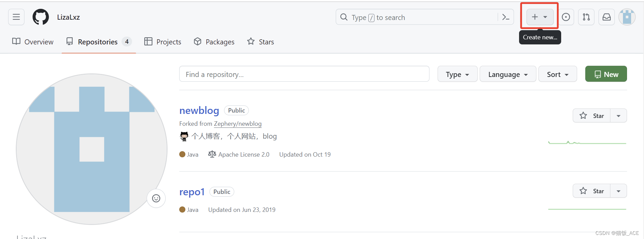
Task: Click the newblog Public badge
Action: pos(237,111)
